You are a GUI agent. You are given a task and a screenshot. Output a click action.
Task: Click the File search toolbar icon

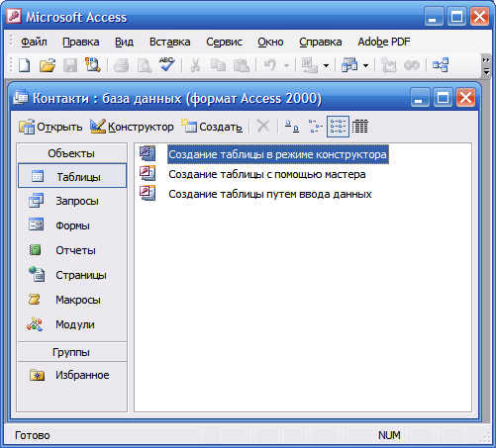[x=93, y=65]
